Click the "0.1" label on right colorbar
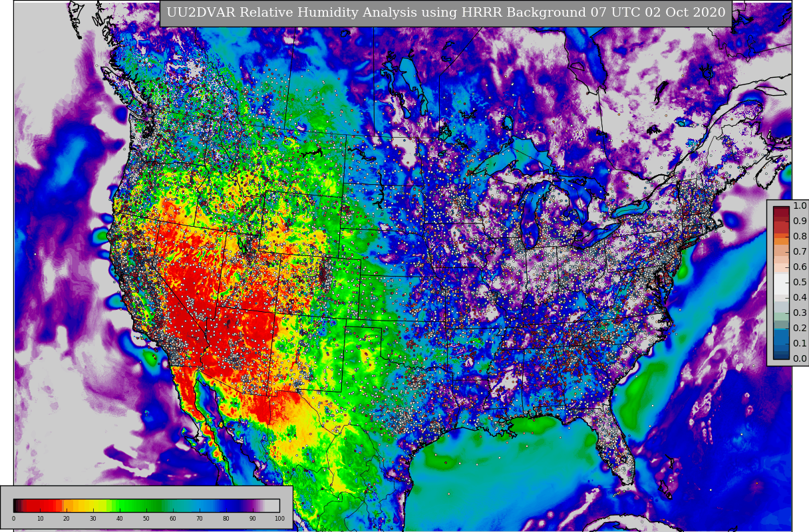The image size is (809, 532). coord(800,344)
